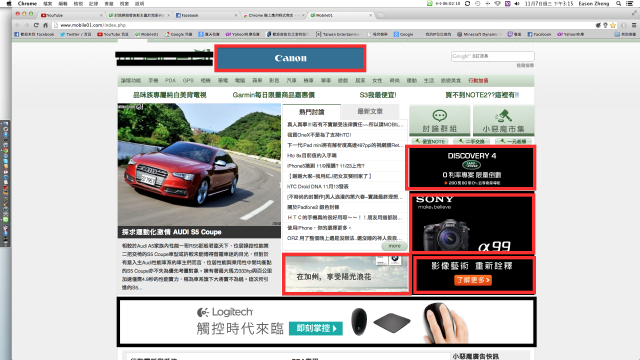Switch to the Facebook tab
The image size is (640, 360).
pos(206,15)
